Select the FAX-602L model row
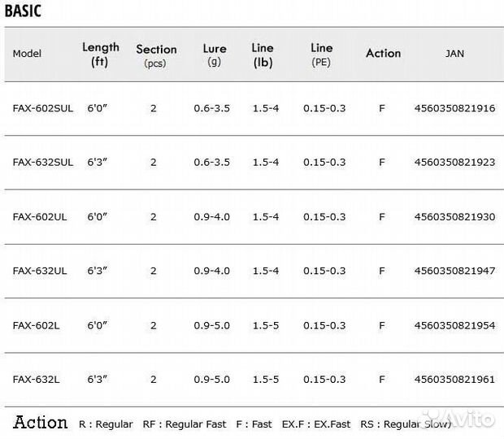This screenshot has width=504, height=439. [x=254, y=325]
